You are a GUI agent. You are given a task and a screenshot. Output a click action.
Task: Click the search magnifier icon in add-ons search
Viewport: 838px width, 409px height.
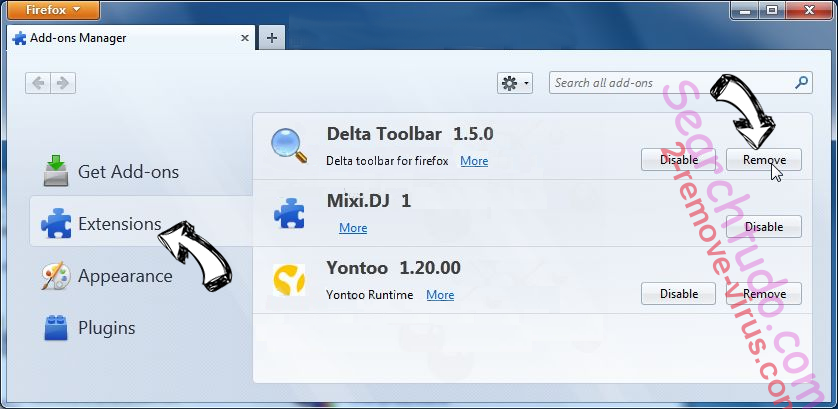click(x=801, y=84)
